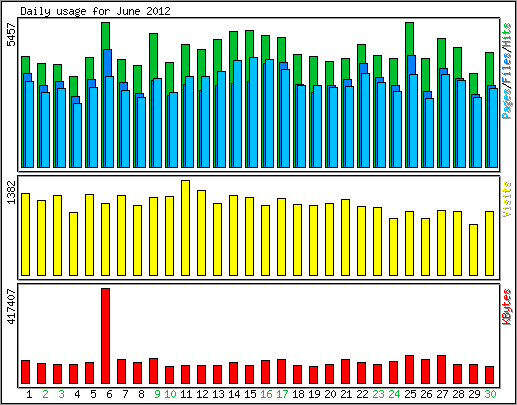Click x-axis day label '14'
This screenshot has width=517, height=405.
click(234, 394)
